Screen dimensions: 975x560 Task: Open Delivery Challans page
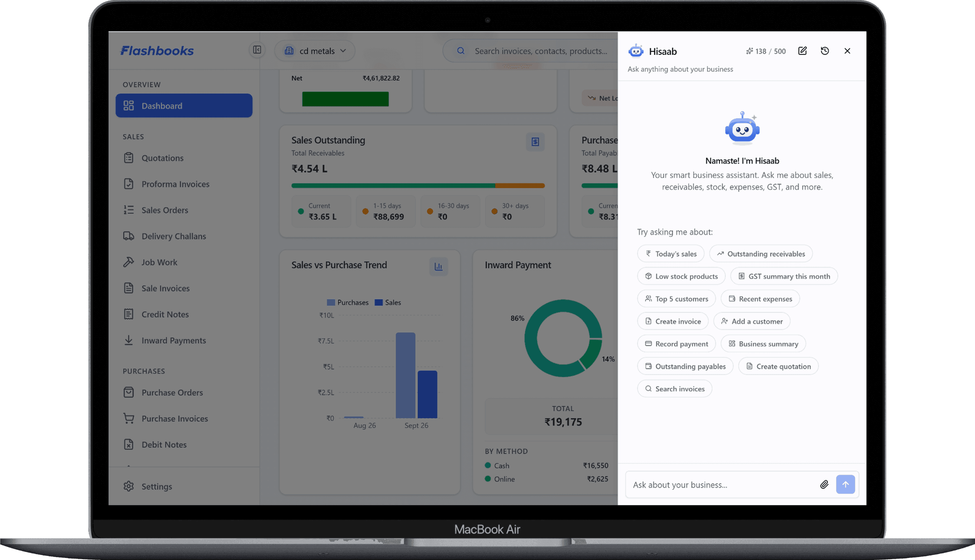click(x=184, y=236)
